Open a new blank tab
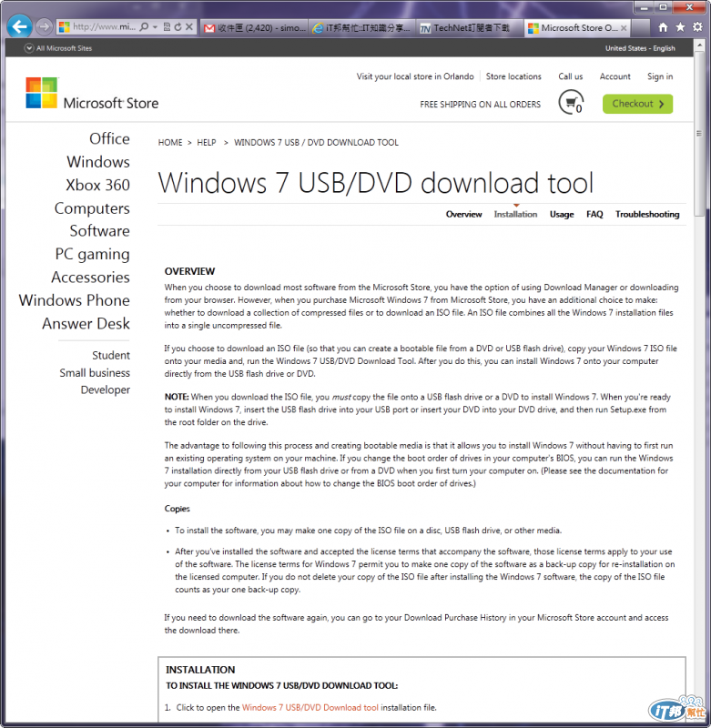The height and width of the screenshot is (728, 711). coord(641,28)
